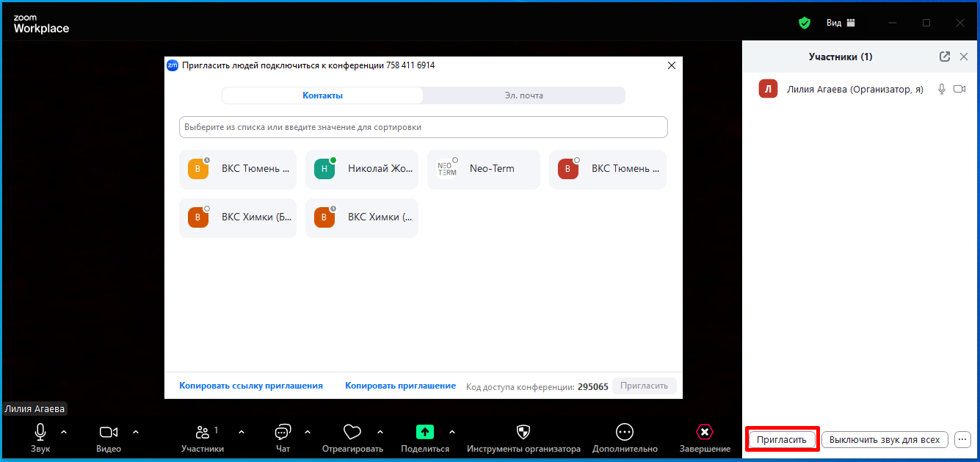This screenshot has width=980, height=462.
Task: Close the invite dialog
Action: pos(671,65)
